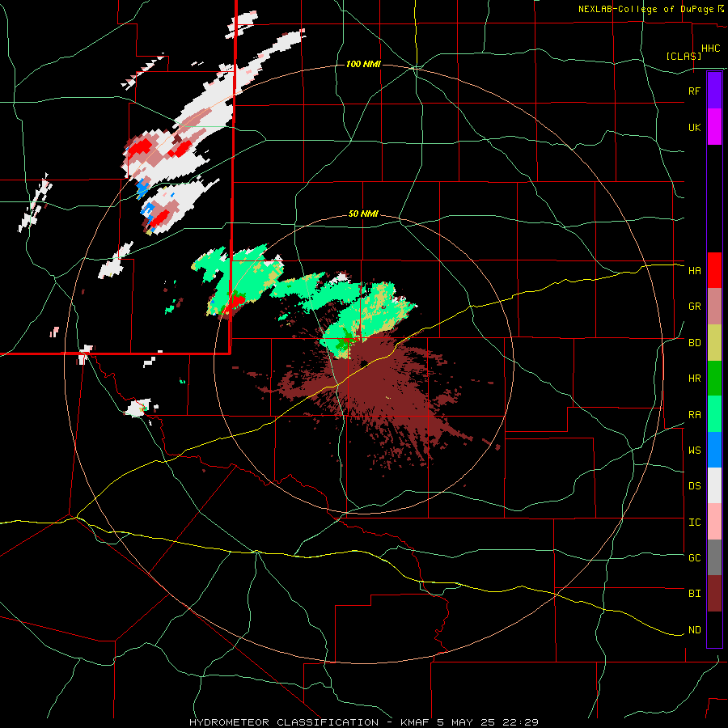Select the BI legend label
The height and width of the screenshot is (728, 728).
click(694, 594)
